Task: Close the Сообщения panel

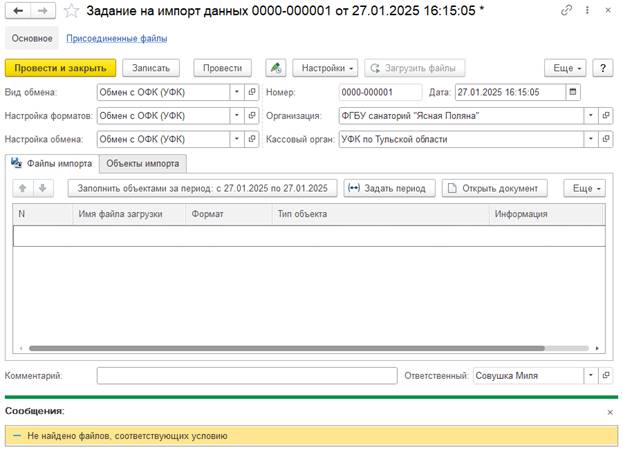Action: tap(610, 413)
